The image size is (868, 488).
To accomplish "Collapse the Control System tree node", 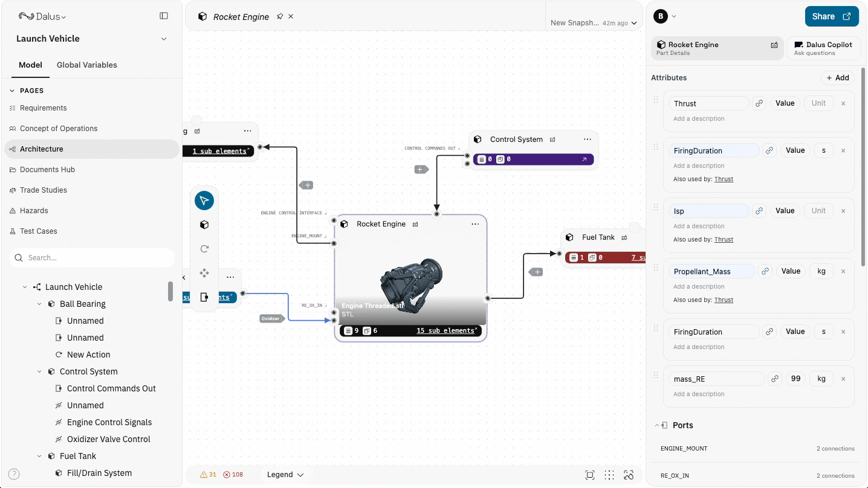I will (39, 371).
